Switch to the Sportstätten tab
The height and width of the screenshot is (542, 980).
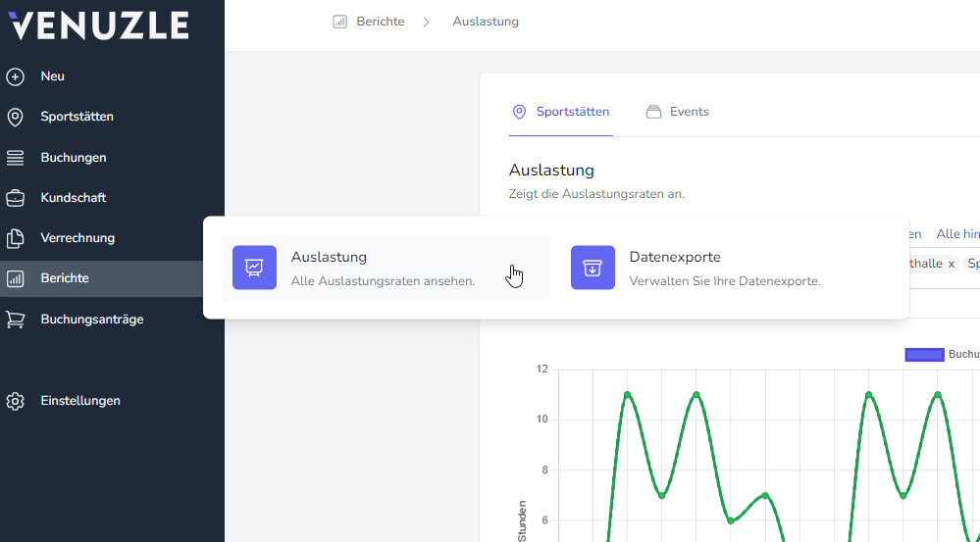560,113
